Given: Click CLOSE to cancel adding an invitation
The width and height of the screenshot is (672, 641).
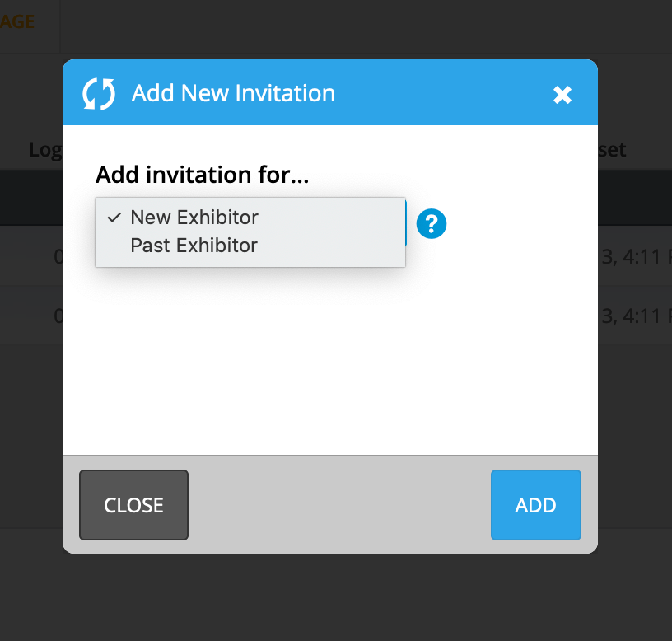Looking at the screenshot, I should (x=133, y=505).
